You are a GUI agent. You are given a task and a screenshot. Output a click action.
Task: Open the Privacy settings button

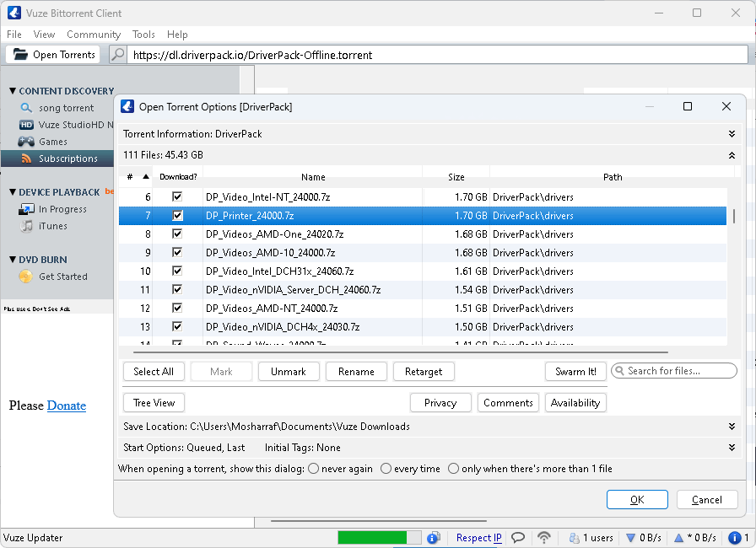440,403
